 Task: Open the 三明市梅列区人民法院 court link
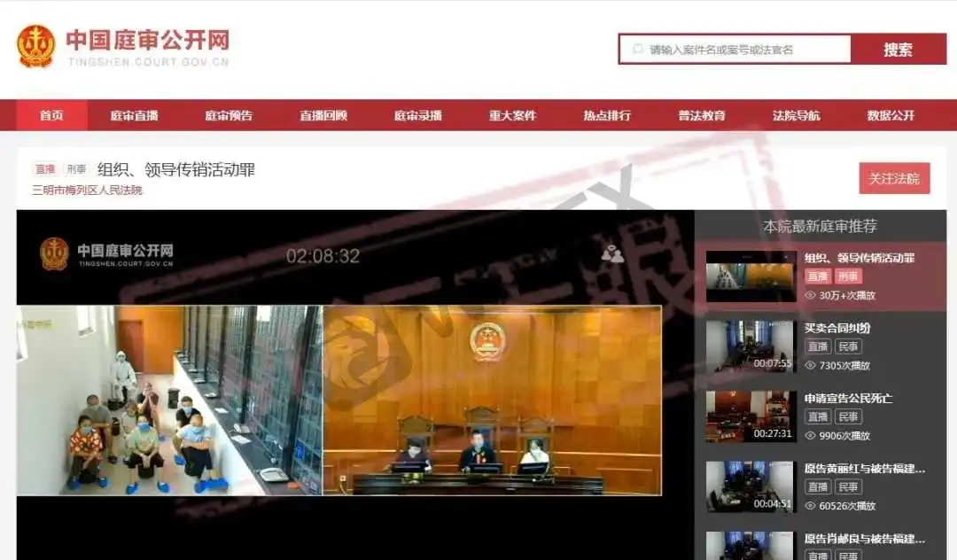click(87, 191)
